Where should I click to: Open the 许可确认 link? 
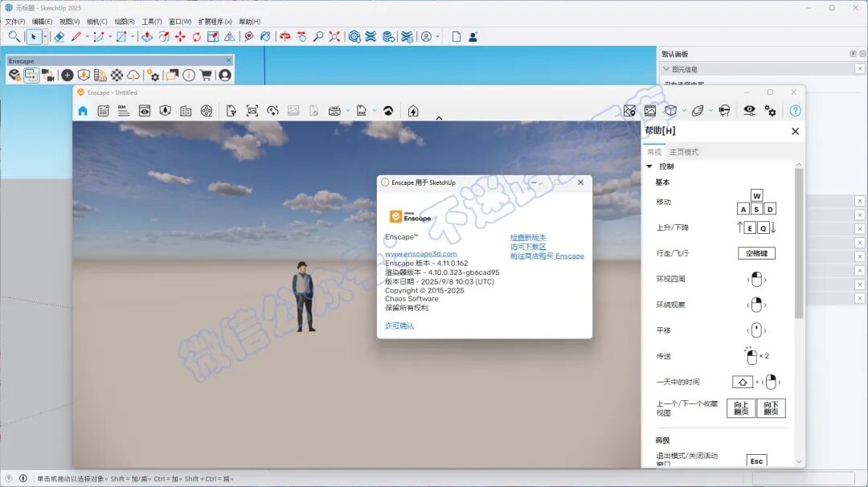(399, 325)
